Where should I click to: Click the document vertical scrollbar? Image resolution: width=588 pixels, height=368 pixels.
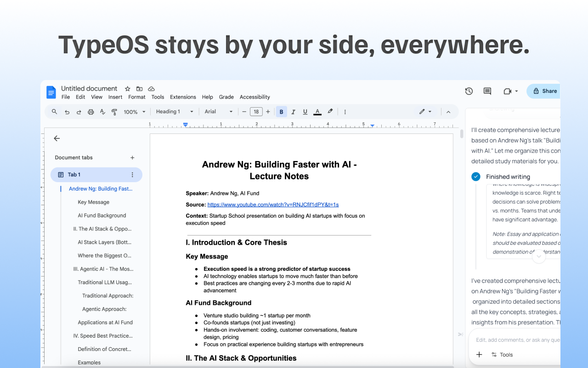[461, 134]
